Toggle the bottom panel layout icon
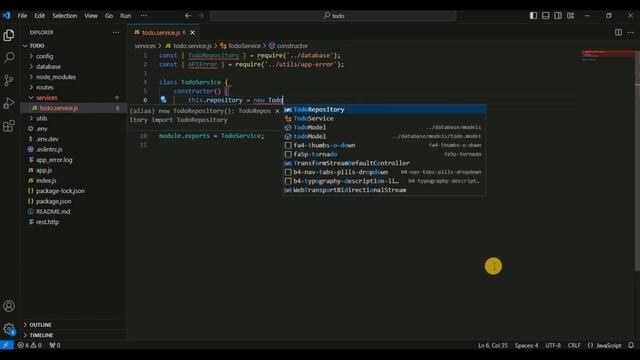The image size is (640, 360). (546, 16)
